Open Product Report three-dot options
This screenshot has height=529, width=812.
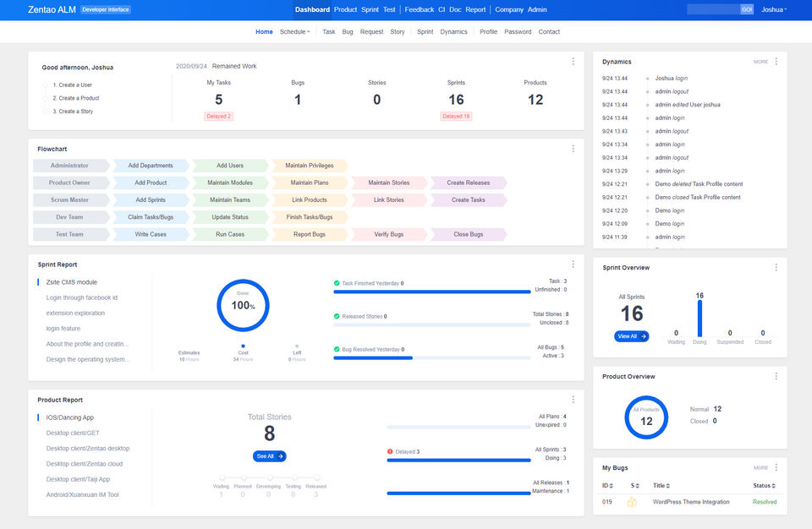(x=573, y=400)
